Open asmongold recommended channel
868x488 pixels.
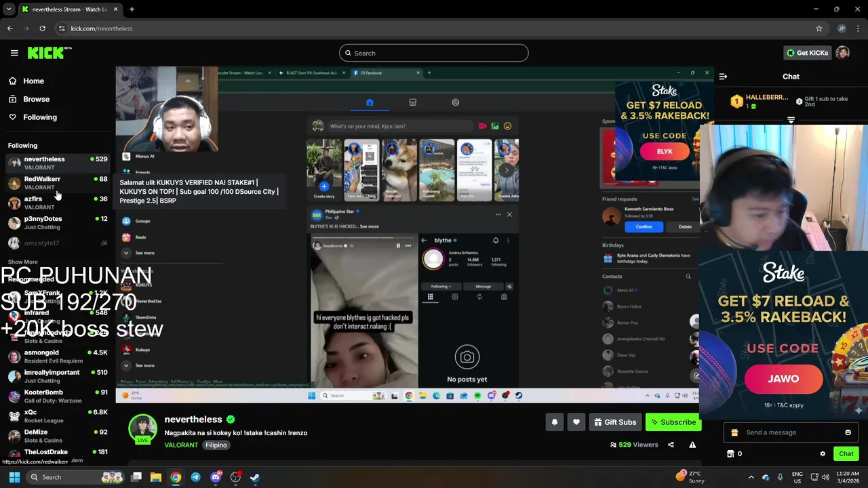tap(58, 357)
